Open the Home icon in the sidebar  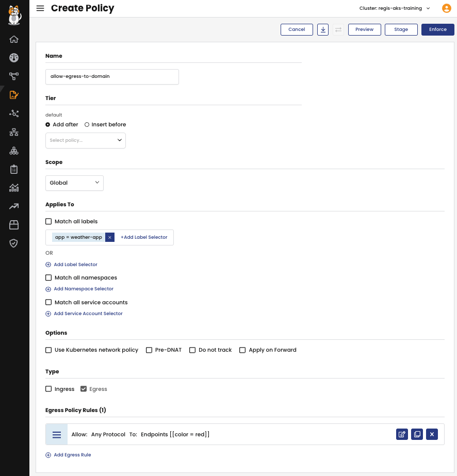(14, 39)
